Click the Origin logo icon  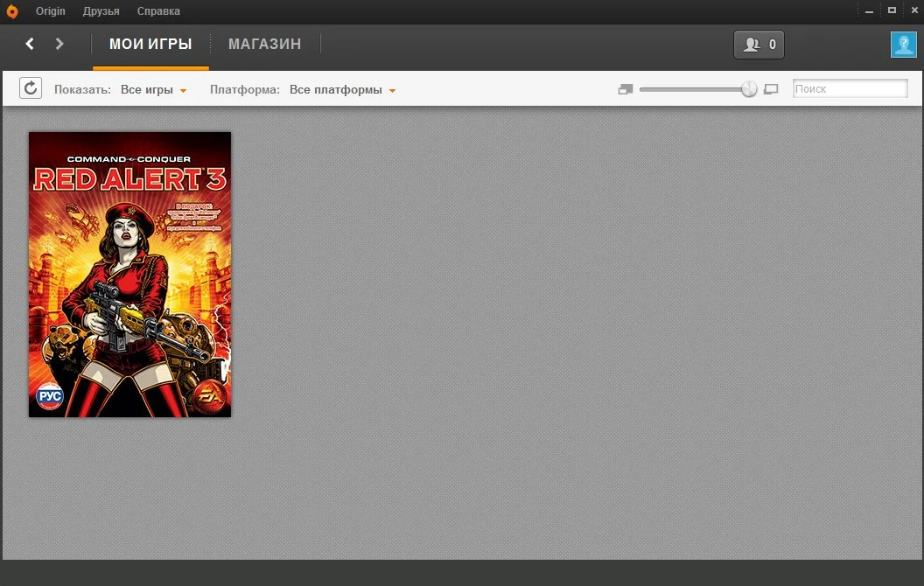[11, 11]
